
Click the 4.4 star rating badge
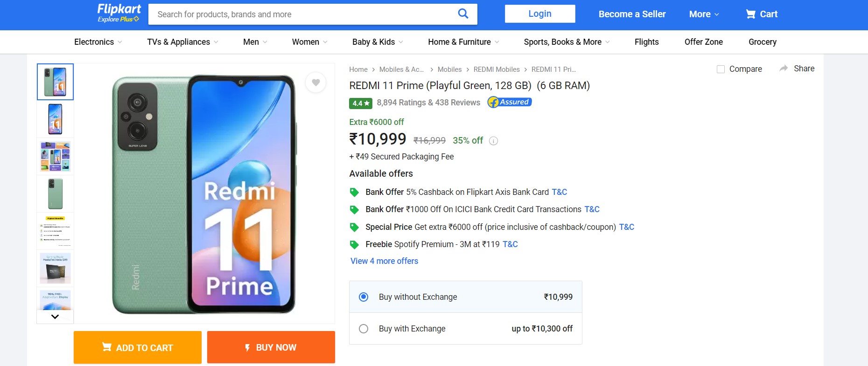click(x=360, y=103)
